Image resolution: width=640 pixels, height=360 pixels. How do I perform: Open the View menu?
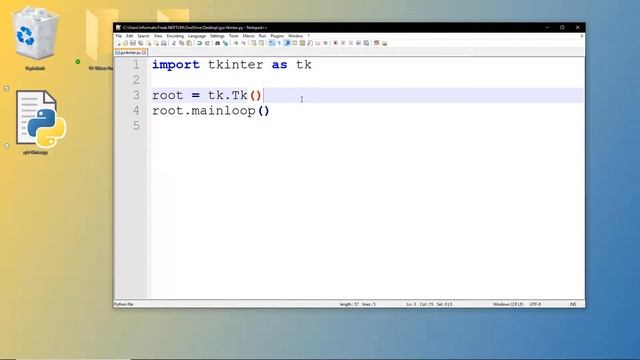click(158, 36)
